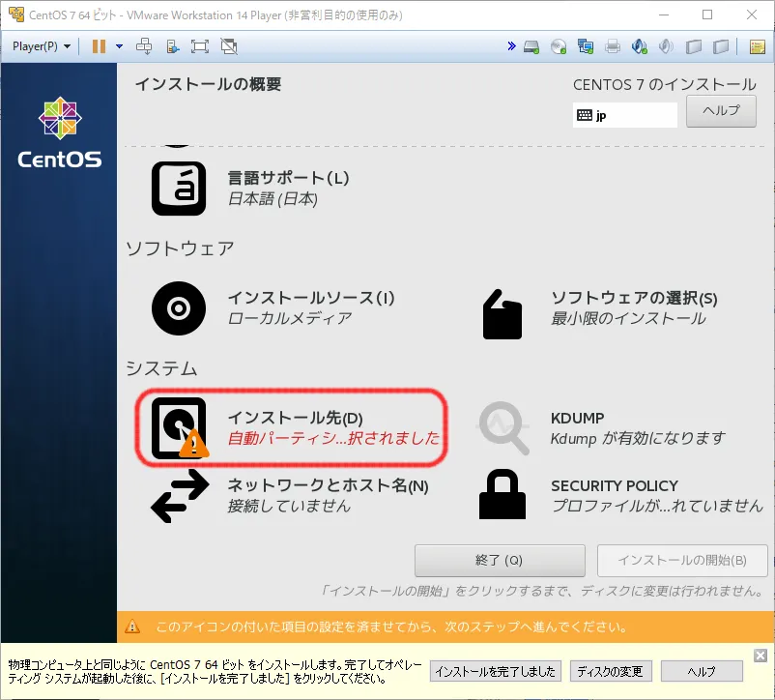This screenshot has width=775, height=700.
Task: Open ネットワークとホスト名 arrows icon
Action: click(180, 496)
